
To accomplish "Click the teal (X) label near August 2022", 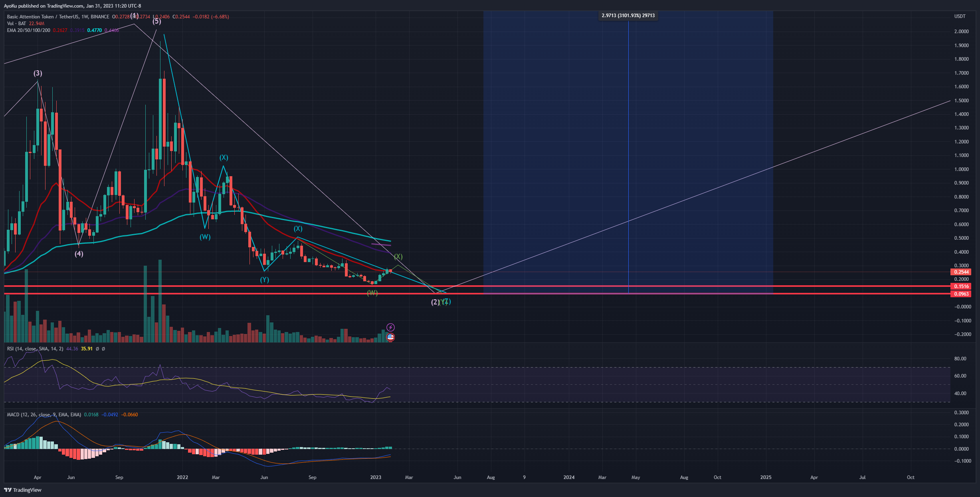I will tap(298, 229).
